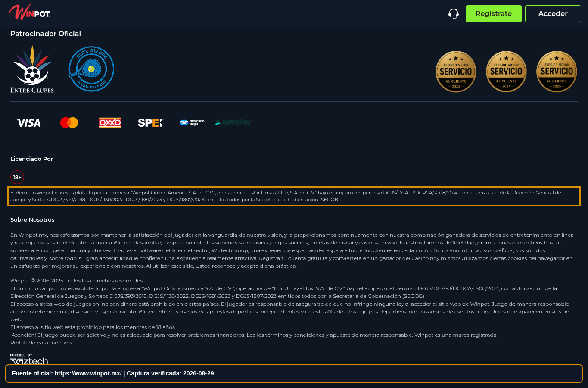The height and width of the screenshot is (388, 588).
Task: Click the green Regístrate button
Action: tap(494, 14)
